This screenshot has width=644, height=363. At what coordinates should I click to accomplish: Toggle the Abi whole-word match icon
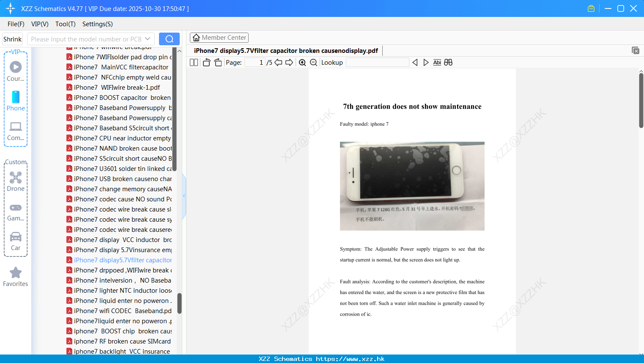point(437,62)
